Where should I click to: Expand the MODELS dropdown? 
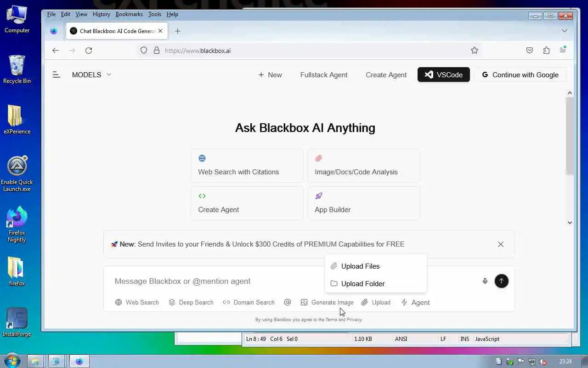pyautogui.click(x=91, y=75)
